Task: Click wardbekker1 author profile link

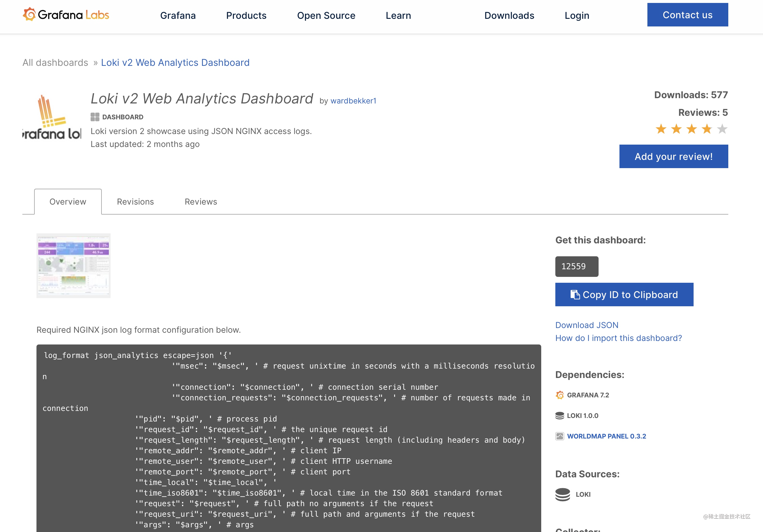Action: pos(353,101)
